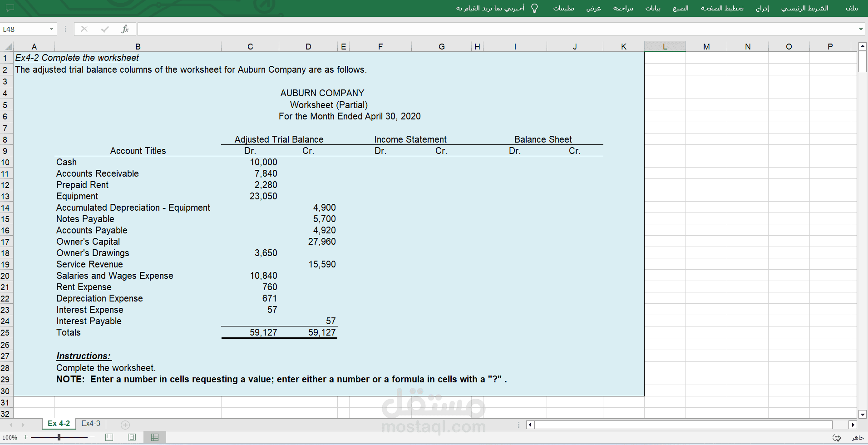
Task: Open the الشريط الرئيسي (Home) tab
Action: point(804,8)
